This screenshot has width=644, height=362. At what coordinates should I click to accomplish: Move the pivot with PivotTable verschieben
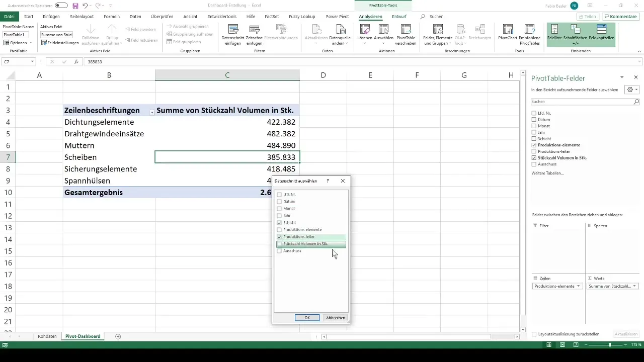[406, 35]
